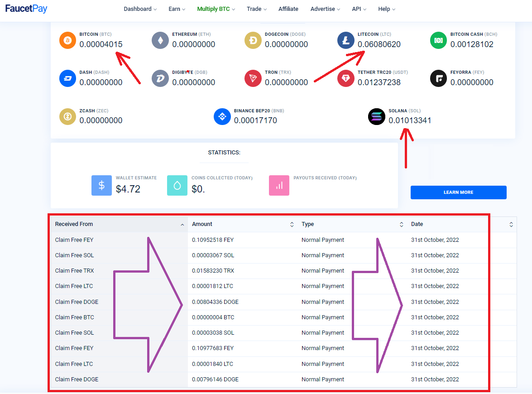
Task: Select the Tether balance 0.01237238
Action: (x=379, y=82)
